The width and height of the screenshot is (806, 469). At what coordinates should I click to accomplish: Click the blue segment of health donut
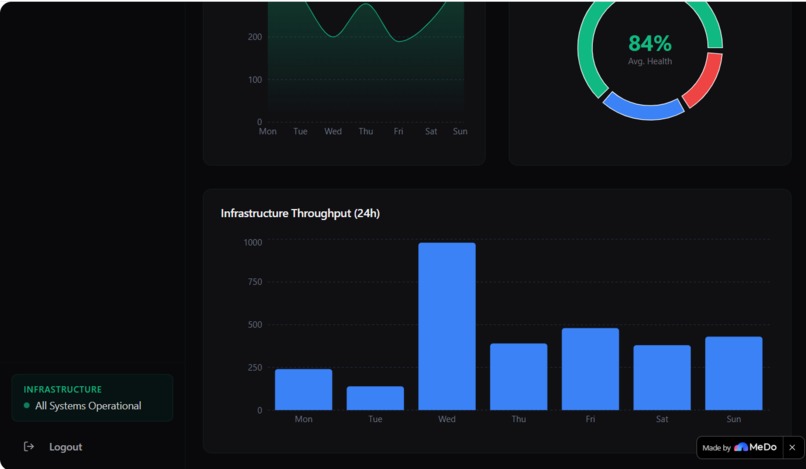(645, 109)
